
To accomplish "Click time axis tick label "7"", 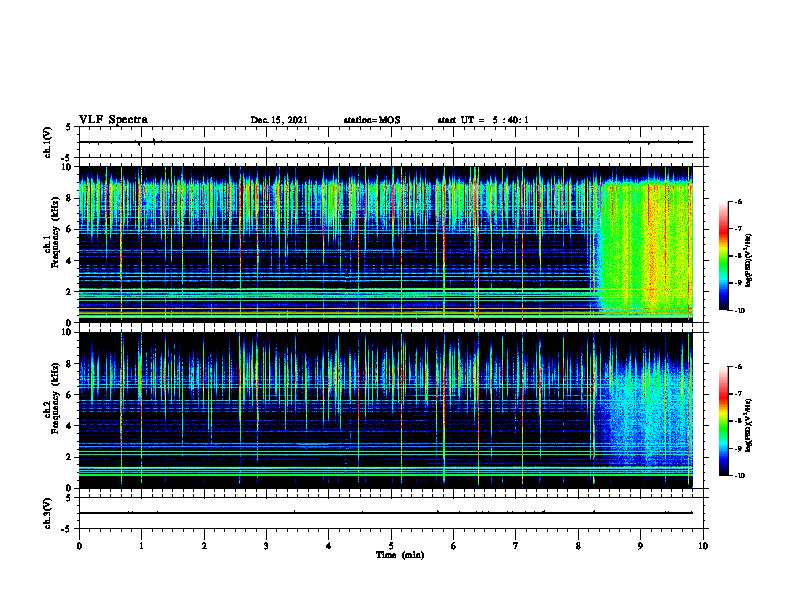I will point(516,546).
